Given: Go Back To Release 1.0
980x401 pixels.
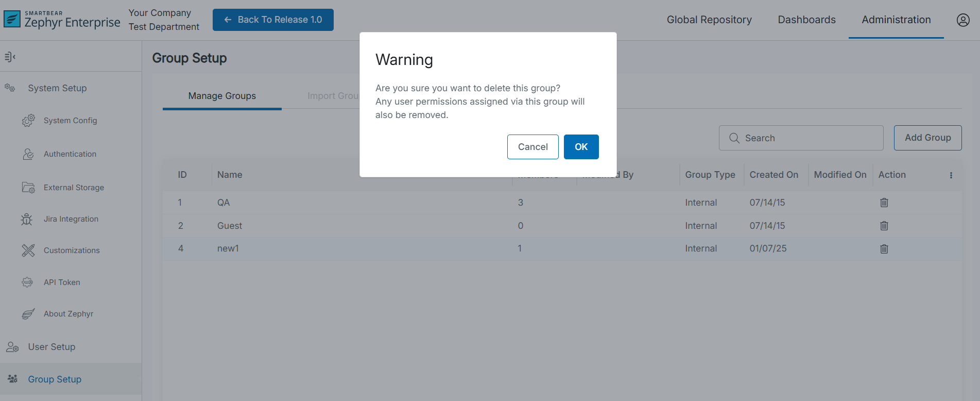Looking at the screenshot, I should [273, 20].
